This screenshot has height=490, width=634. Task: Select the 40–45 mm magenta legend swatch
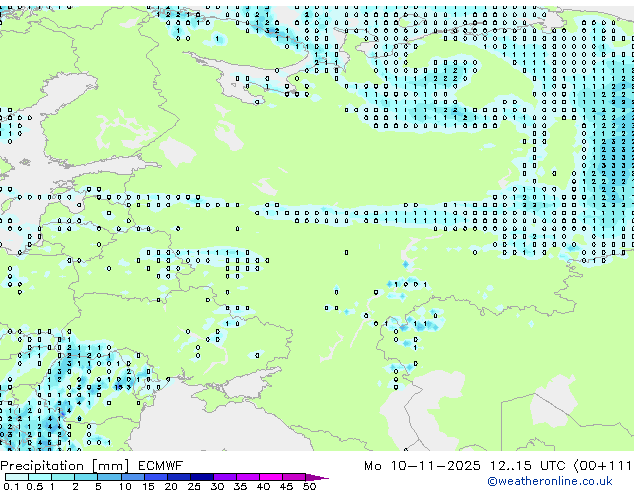[x=271, y=477]
